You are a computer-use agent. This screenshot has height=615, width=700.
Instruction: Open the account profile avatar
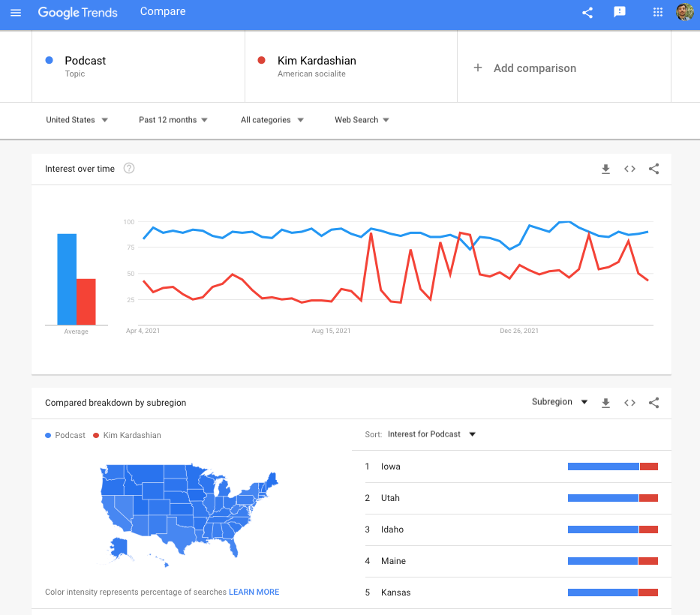(x=685, y=12)
